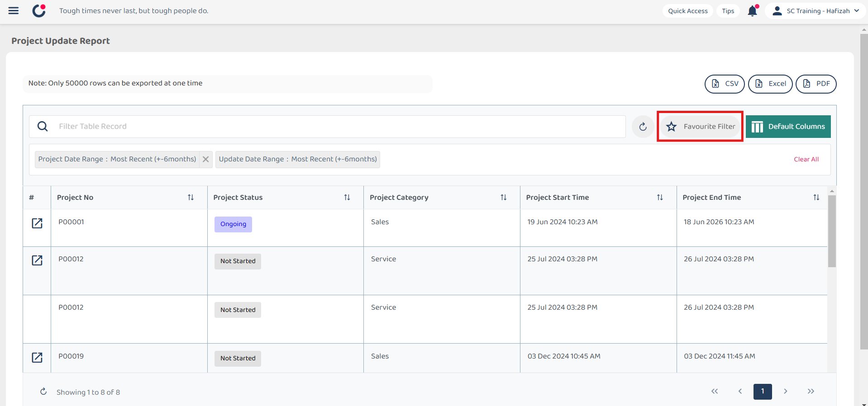Image resolution: width=868 pixels, height=406 pixels.
Task: Sort by Project No column
Action: pos(191,198)
